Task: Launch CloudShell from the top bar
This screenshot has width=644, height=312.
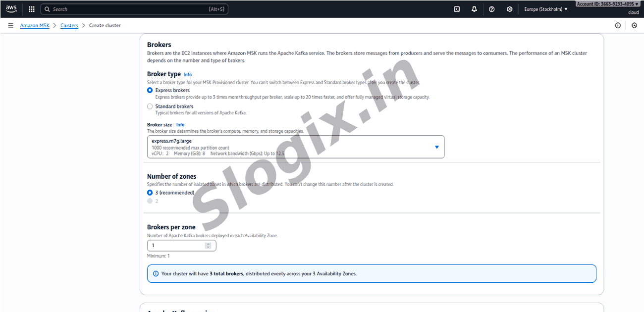Action: pyautogui.click(x=457, y=9)
